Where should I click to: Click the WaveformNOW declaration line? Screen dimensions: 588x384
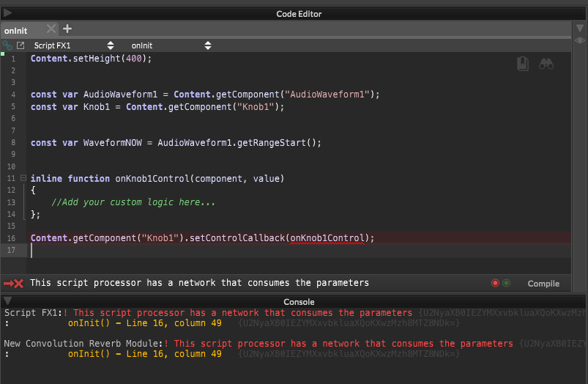click(176, 143)
